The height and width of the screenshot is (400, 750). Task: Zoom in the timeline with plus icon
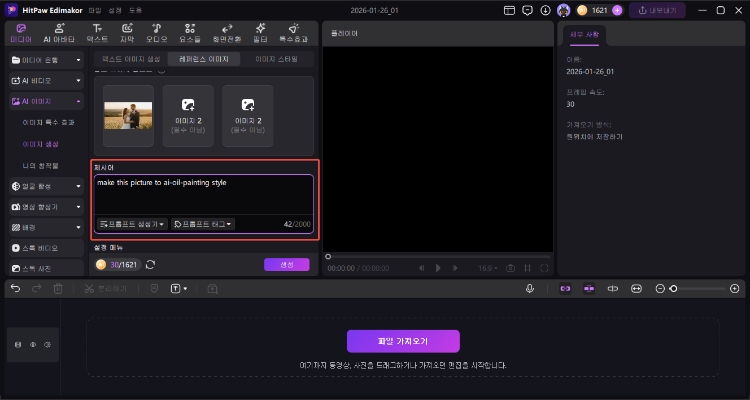coord(735,289)
